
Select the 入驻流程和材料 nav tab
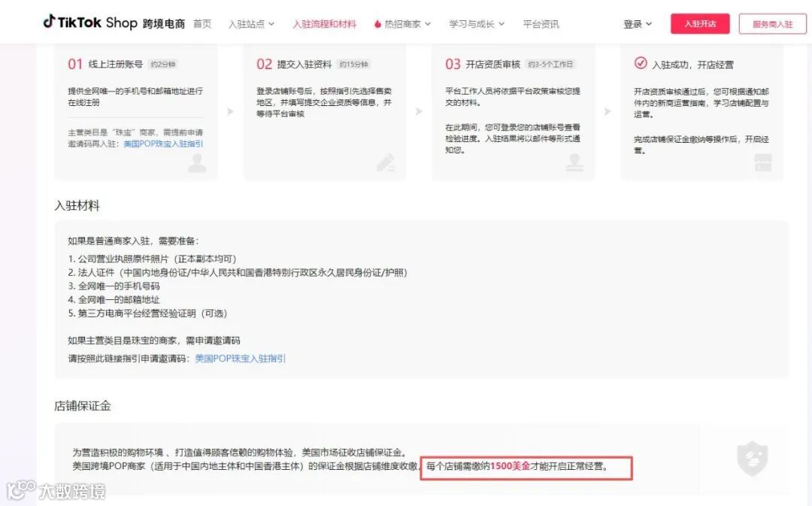[x=324, y=24]
